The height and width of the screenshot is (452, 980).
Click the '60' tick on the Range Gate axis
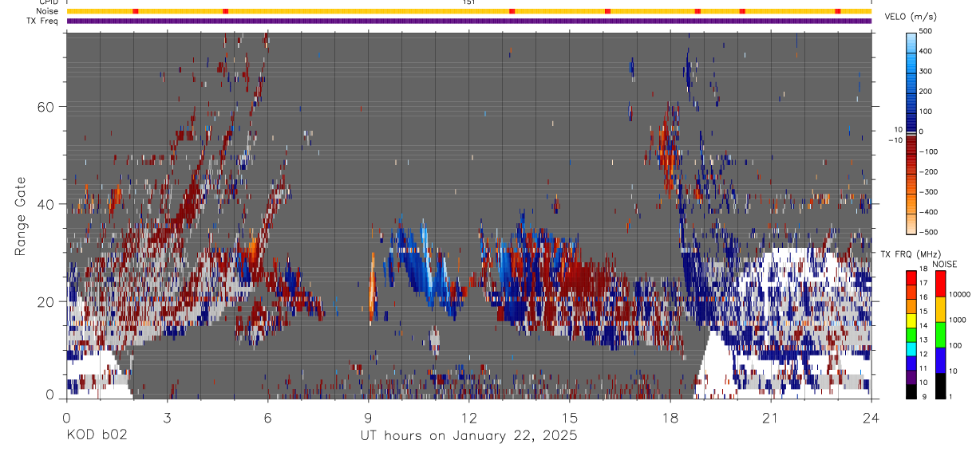[x=46, y=107]
